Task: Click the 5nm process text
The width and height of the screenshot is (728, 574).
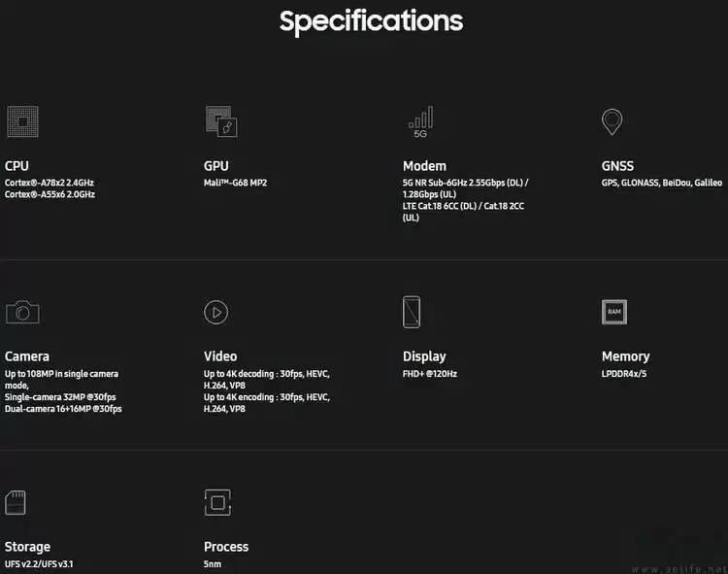Action: [214, 563]
